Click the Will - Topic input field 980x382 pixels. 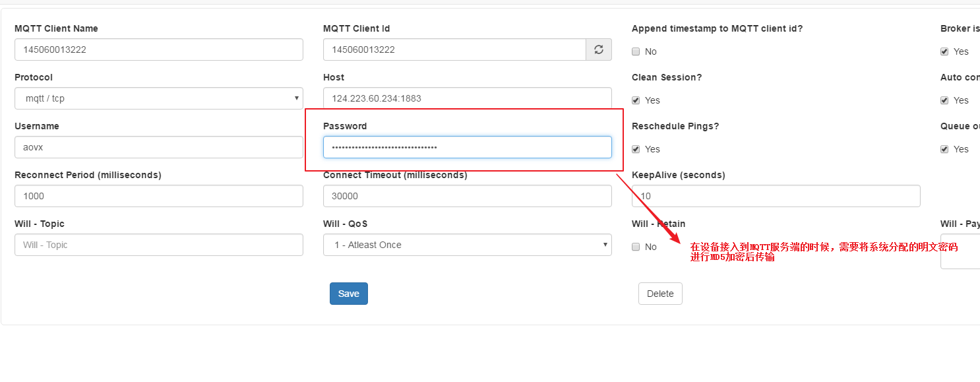point(158,245)
